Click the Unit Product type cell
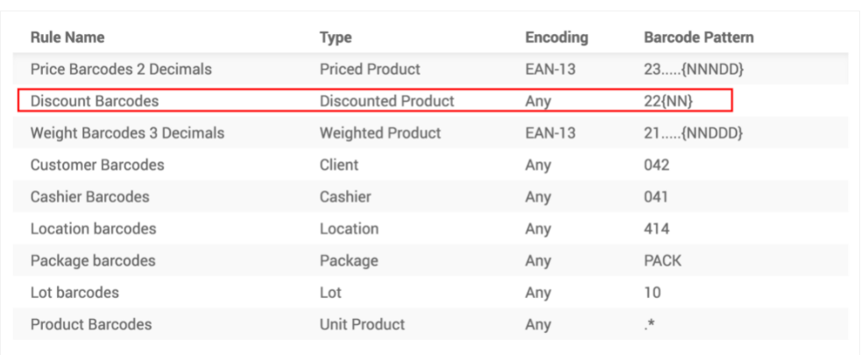This screenshot has width=868, height=355. click(362, 324)
